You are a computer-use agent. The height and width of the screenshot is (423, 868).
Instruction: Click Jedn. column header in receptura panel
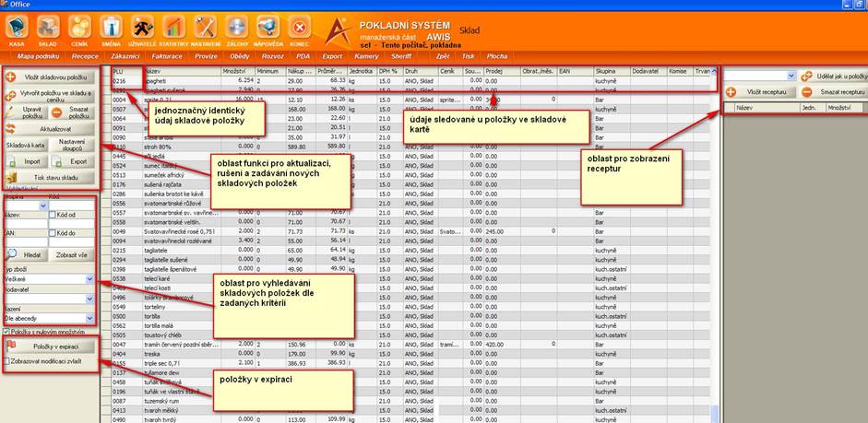click(814, 109)
